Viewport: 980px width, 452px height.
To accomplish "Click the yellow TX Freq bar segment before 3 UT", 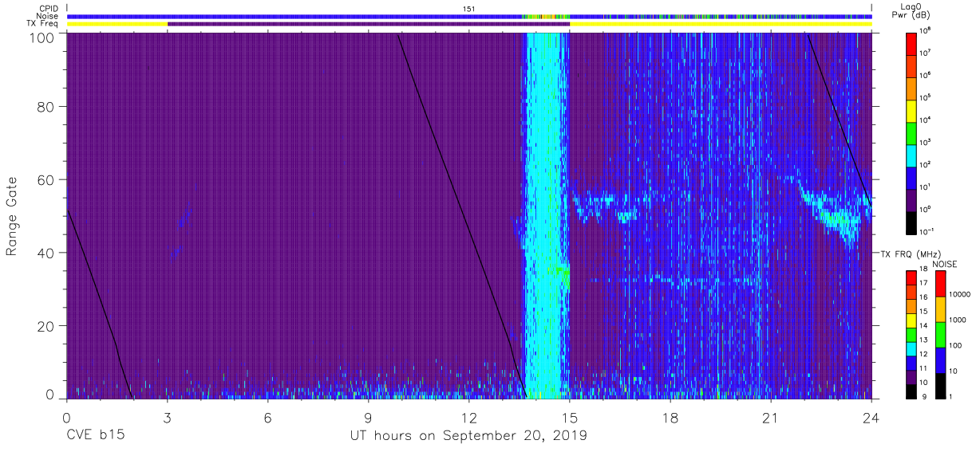I will click(117, 24).
